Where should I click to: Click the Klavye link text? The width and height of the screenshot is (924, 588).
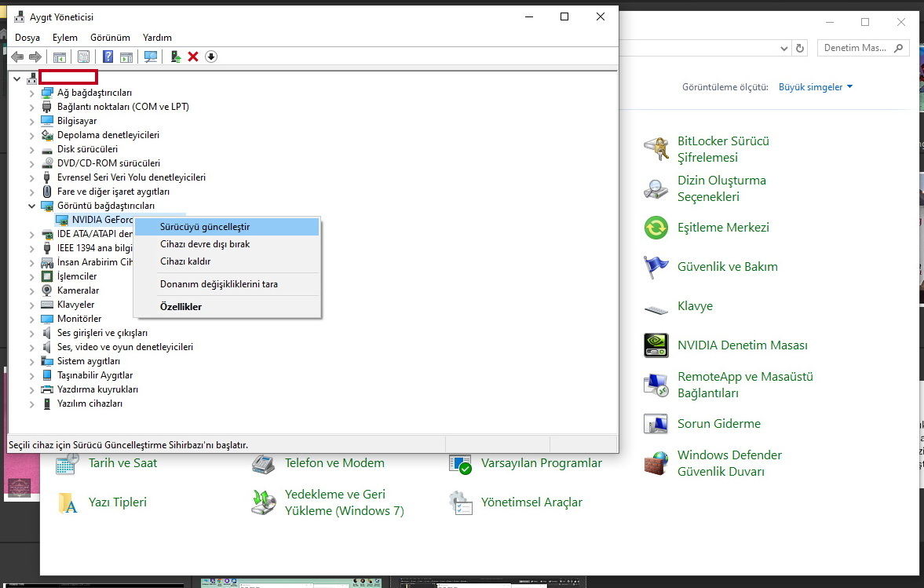coord(695,306)
